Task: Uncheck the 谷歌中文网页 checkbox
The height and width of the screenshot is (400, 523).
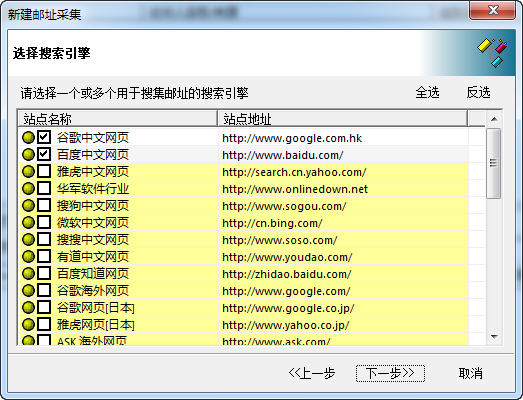Action: click(x=44, y=137)
